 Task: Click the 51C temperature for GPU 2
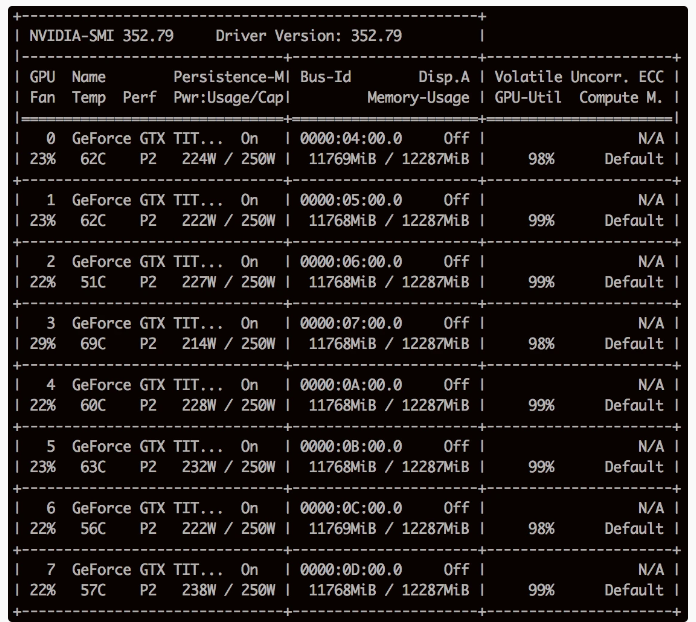94,282
